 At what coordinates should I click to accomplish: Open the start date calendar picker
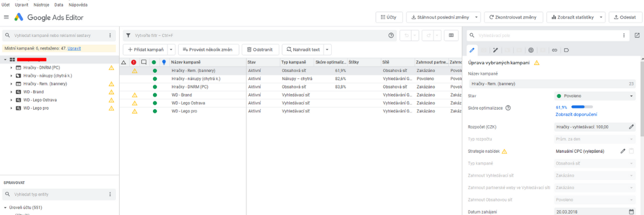click(632, 212)
